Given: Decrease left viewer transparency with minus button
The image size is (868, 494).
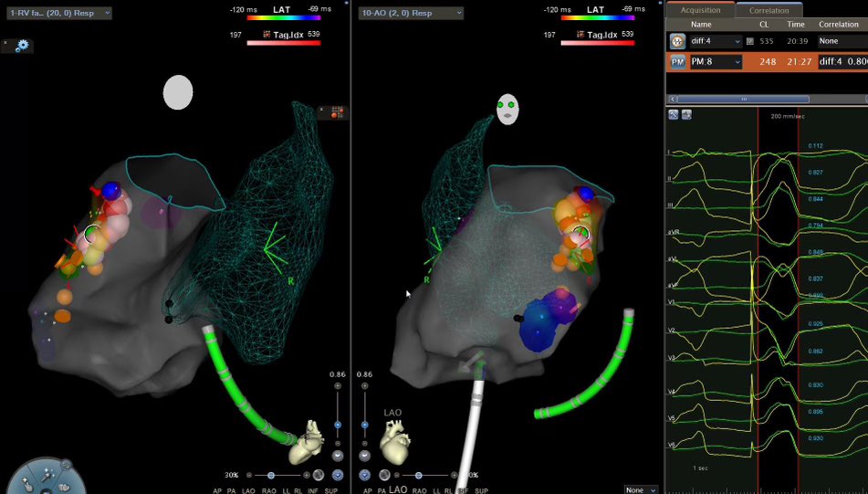Looking at the screenshot, I should (x=249, y=475).
